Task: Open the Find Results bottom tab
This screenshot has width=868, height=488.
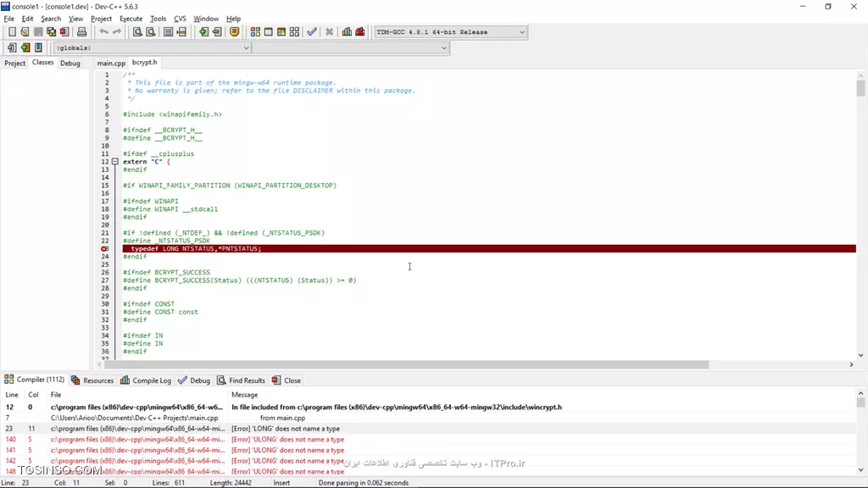Action: (242, 380)
